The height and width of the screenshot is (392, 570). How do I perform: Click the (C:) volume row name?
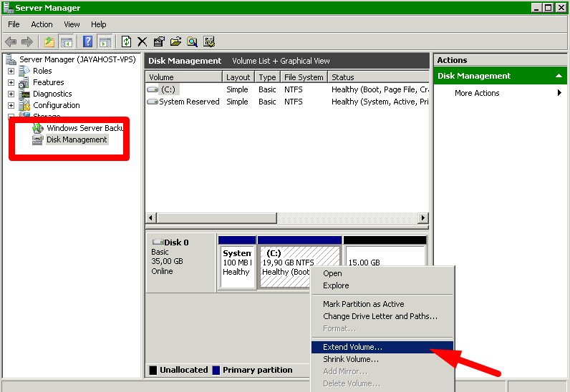tap(168, 89)
